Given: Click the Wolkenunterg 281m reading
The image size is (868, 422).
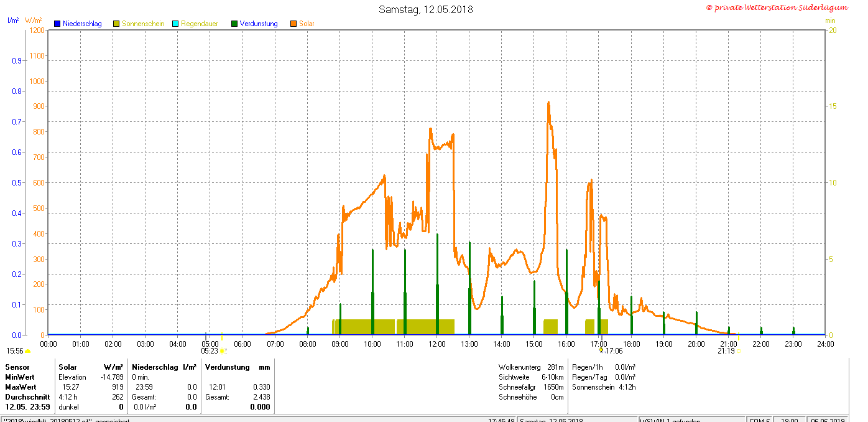Looking at the screenshot, I should point(531,367).
